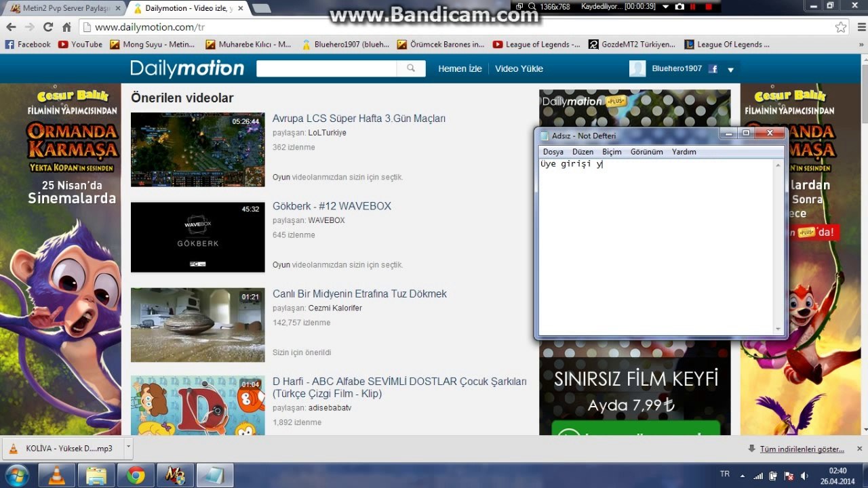Click the Bluehero1907 username

click(677, 68)
